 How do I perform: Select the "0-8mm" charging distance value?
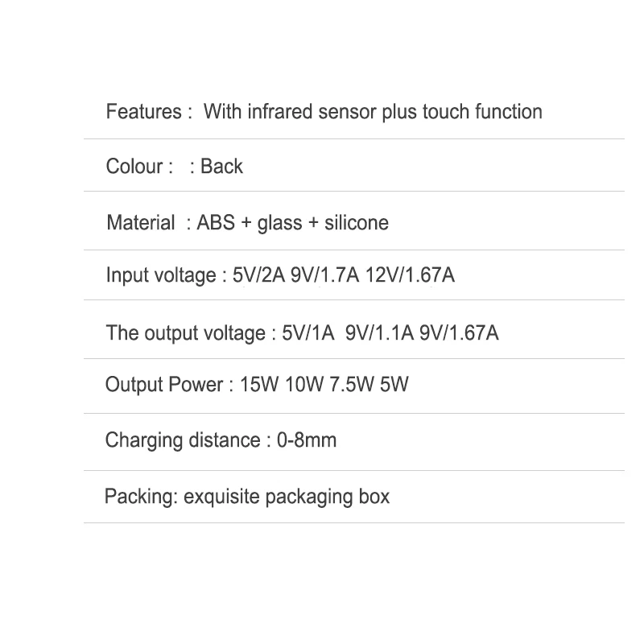(x=306, y=440)
